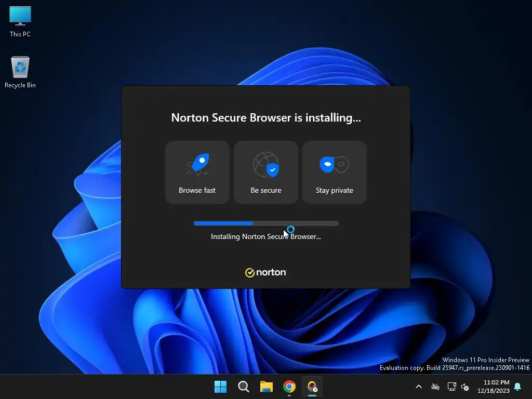Image resolution: width=532 pixels, height=399 pixels.
Task: Open File Explorer from taskbar
Action: pos(267,387)
